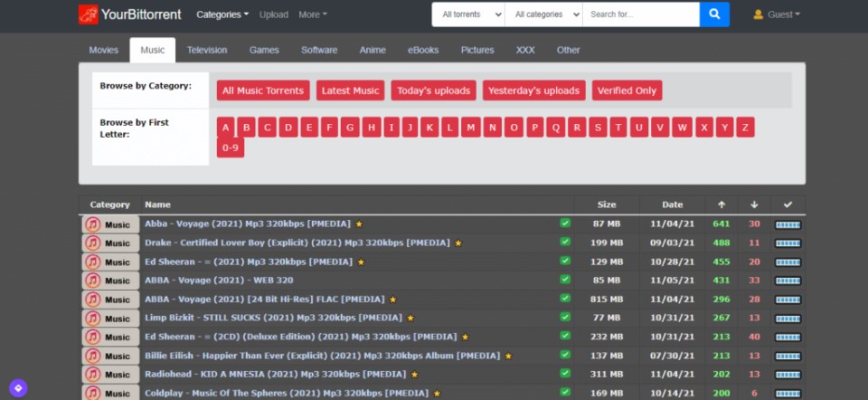868x400 pixels.
Task: Sort by seeders up-arrow column header
Action: coord(722,205)
